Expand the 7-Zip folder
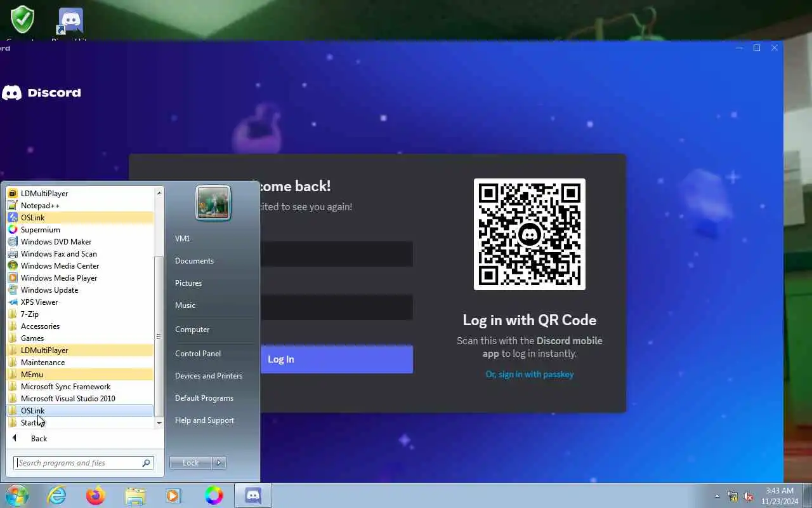 pos(80,314)
